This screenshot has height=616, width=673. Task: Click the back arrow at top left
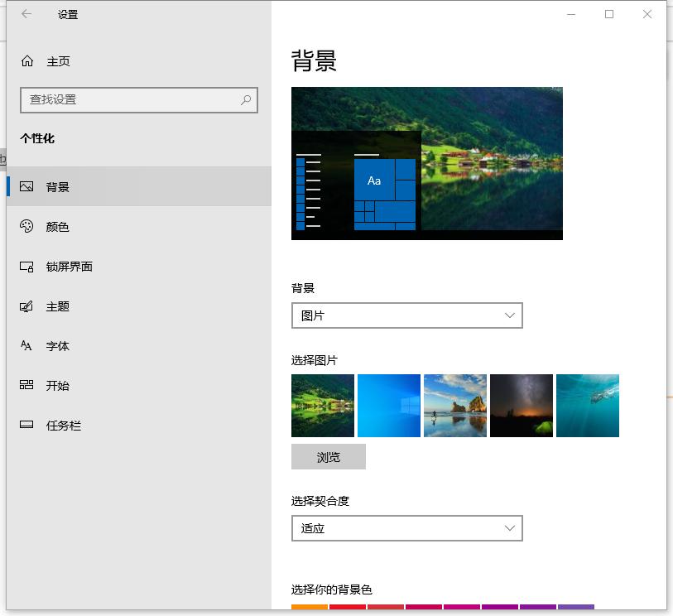25,14
